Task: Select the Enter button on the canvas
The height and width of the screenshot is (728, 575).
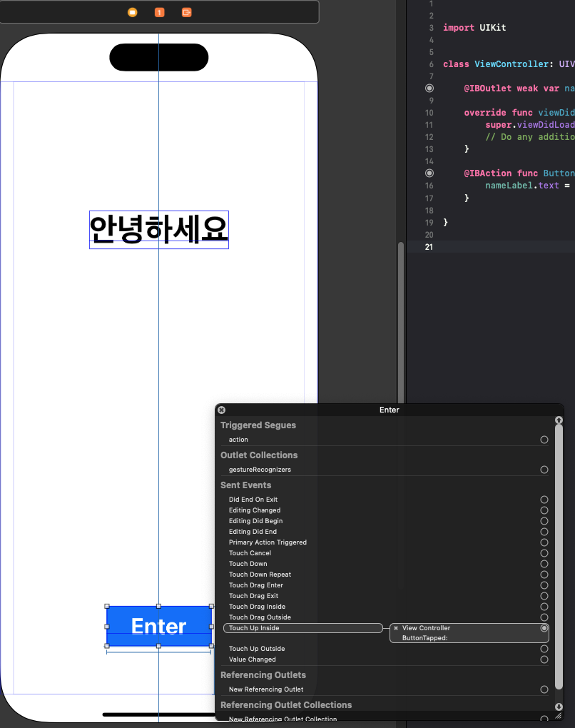Action: point(159,626)
